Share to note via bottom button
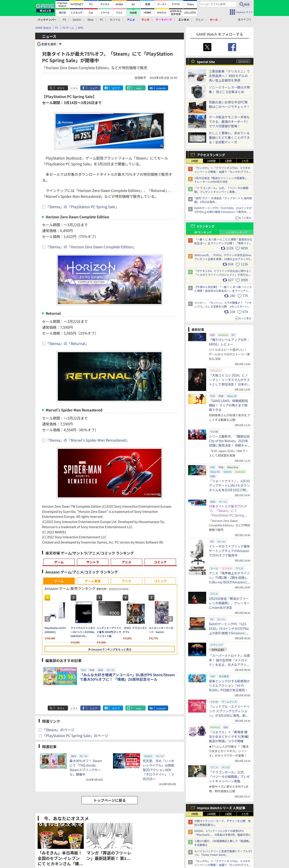The image size is (289, 868). tap(135, 708)
